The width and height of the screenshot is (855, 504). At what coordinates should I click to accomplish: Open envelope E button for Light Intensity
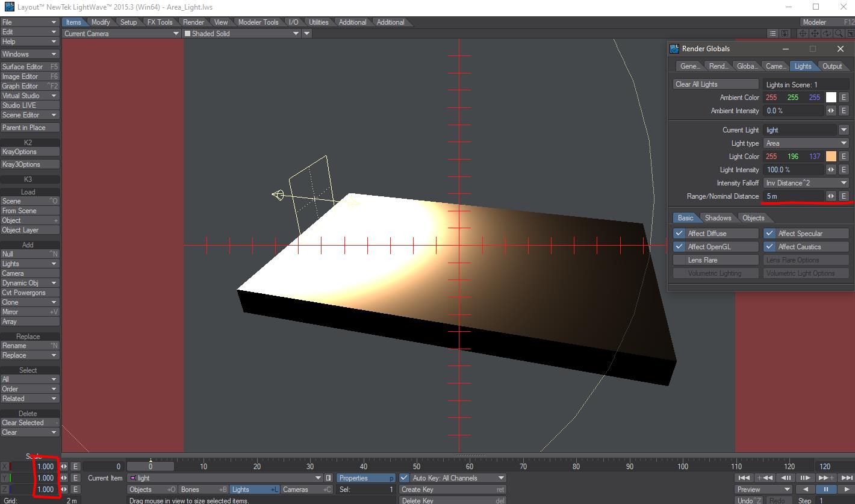(844, 170)
